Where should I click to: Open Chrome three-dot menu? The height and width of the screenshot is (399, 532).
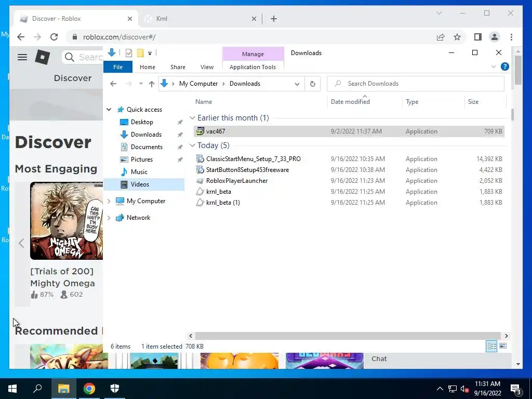click(511, 37)
